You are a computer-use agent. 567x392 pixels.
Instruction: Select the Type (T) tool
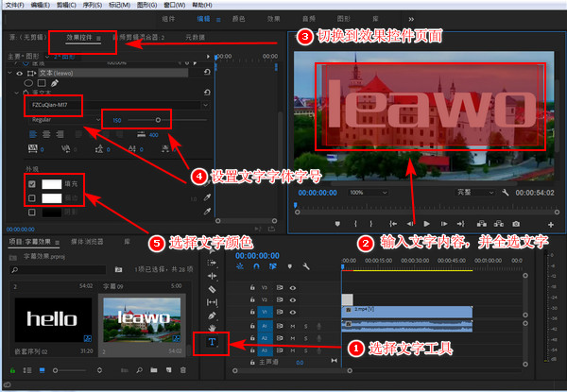(x=212, y=342)
